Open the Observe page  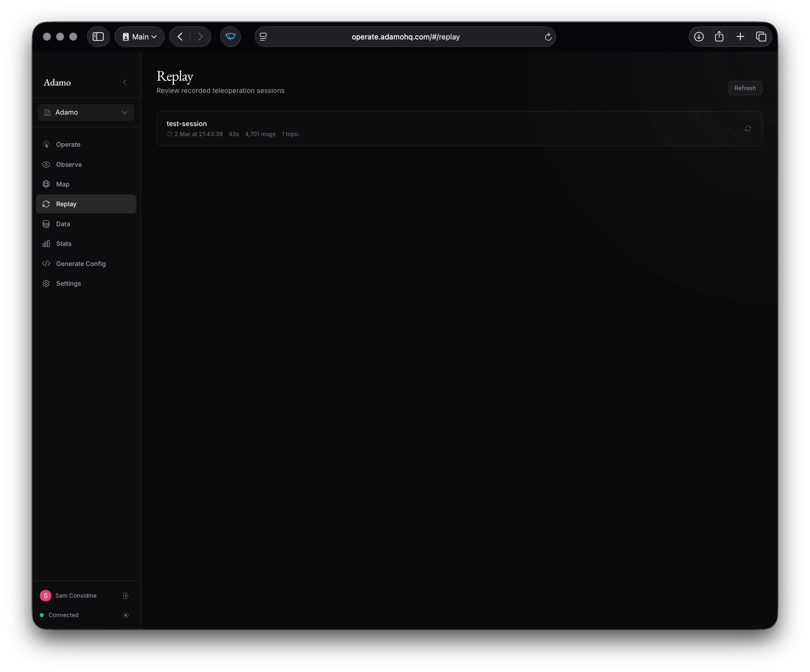(86, 164)
